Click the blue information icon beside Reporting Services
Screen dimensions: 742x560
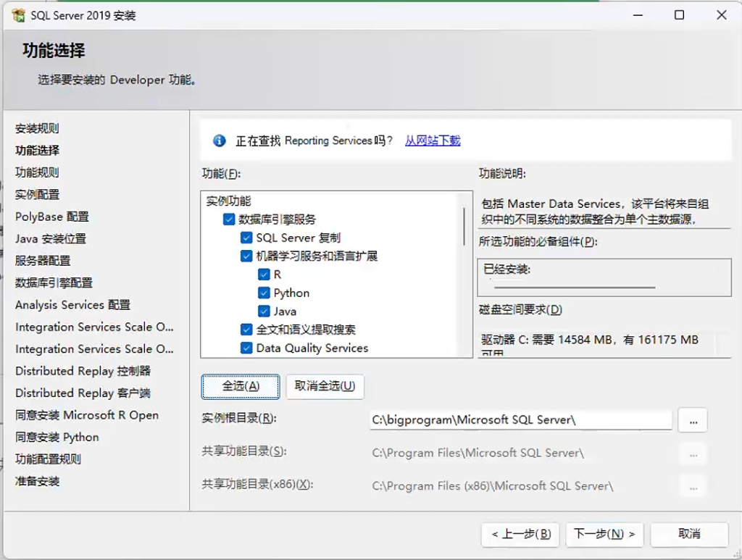[x=219, y=141]
